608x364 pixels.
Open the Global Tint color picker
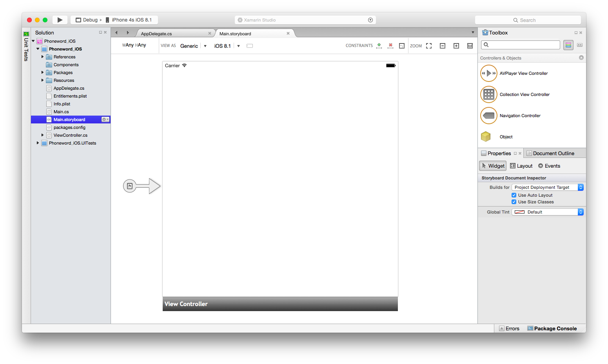click(x=547, y=212)
